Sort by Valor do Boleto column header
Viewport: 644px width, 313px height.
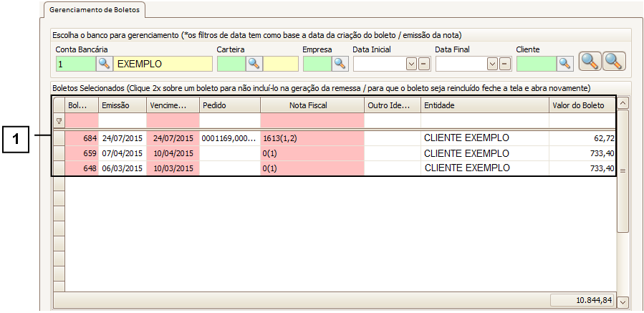click(581, 105)
